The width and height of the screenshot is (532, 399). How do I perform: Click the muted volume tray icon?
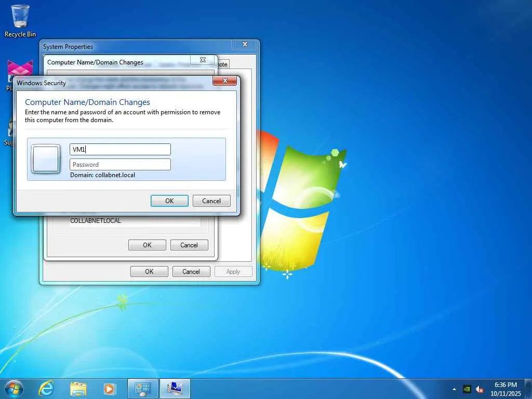pos(480,389)
